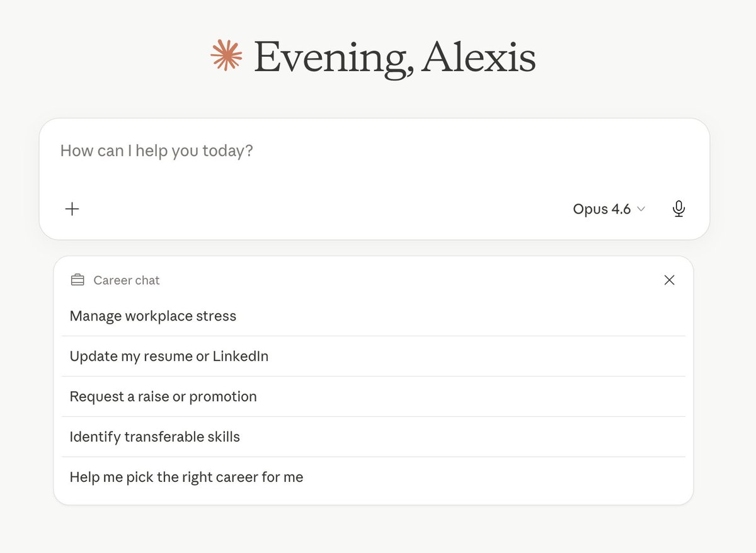Open the plus attachment menu

tap(72, 209)
